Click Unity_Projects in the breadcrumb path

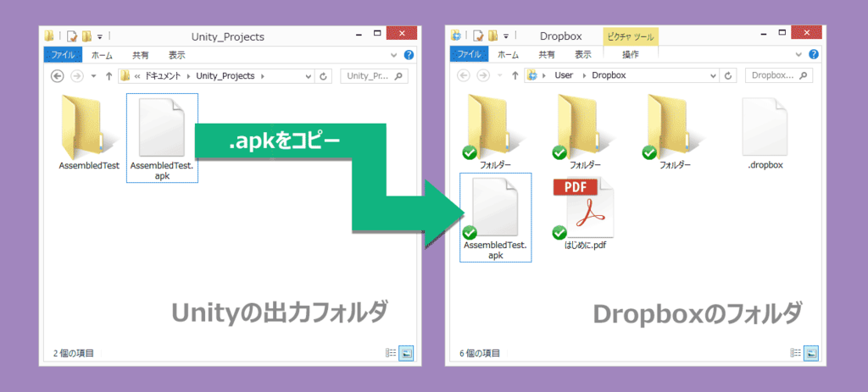[x=225, y=76]
